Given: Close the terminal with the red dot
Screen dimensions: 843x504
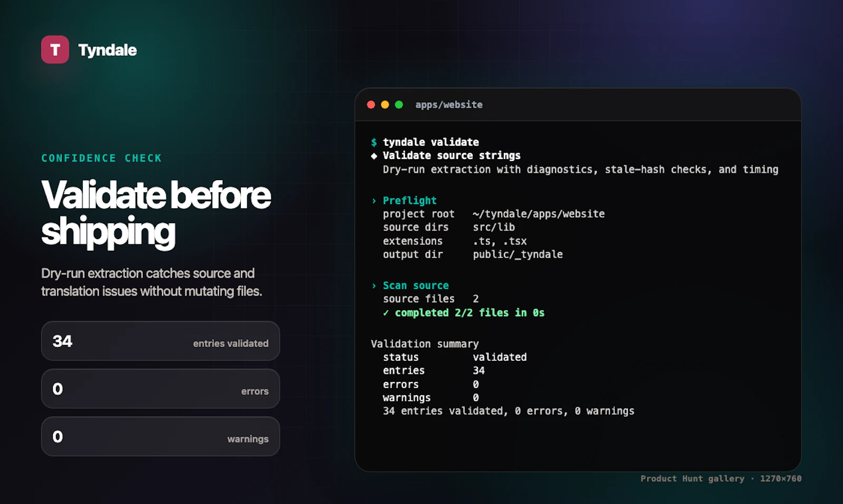Looking at the screenshot, I should pos(371,105).
